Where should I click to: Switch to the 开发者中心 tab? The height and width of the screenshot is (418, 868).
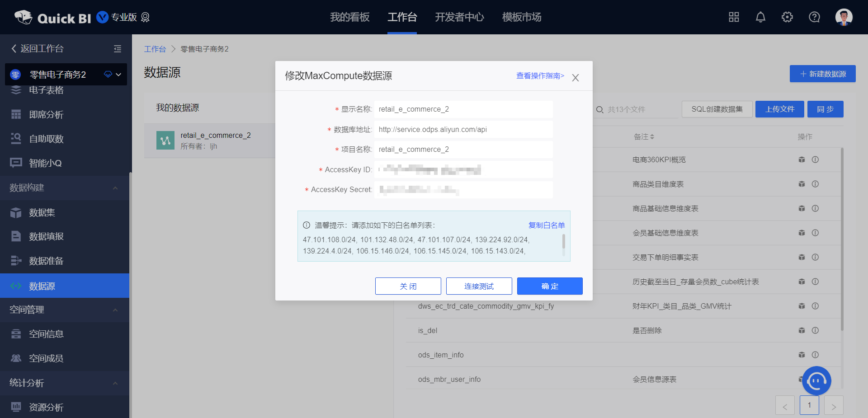459,17
